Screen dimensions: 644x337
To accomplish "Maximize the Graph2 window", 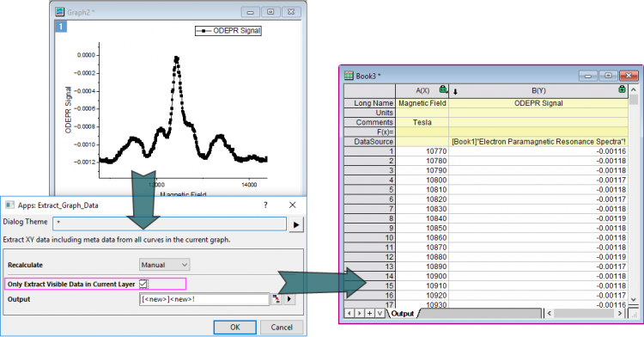I will tap(270, 12).
